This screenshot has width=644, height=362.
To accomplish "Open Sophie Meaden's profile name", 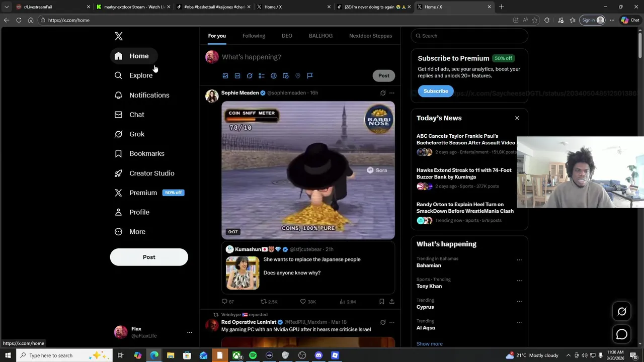I will pyautogui.click(x=240, y=93).
